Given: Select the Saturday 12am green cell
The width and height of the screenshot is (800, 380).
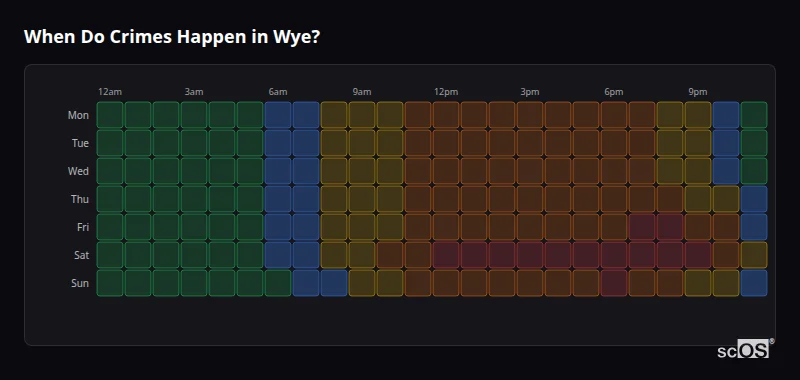Looking at the screenshot, I should 110,255.
